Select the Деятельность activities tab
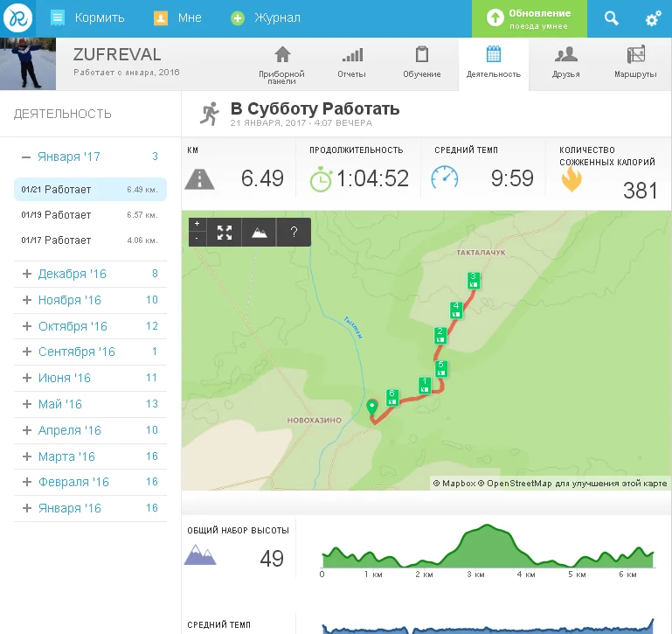Screen dimensions: 672x634 pyautogui.click(x=493, y=63)
